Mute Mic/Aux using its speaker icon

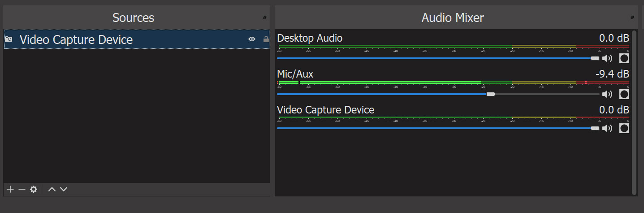607,94
